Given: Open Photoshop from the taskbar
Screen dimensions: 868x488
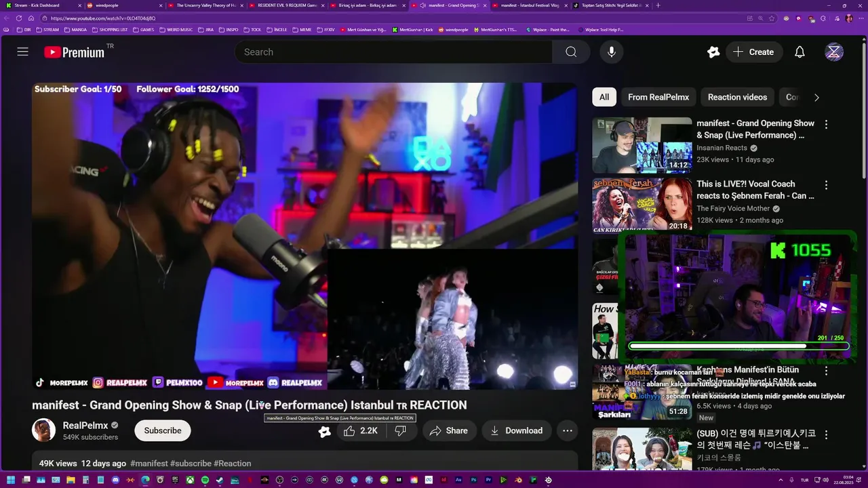Looking at the screenshot, I should pos(474,480).
